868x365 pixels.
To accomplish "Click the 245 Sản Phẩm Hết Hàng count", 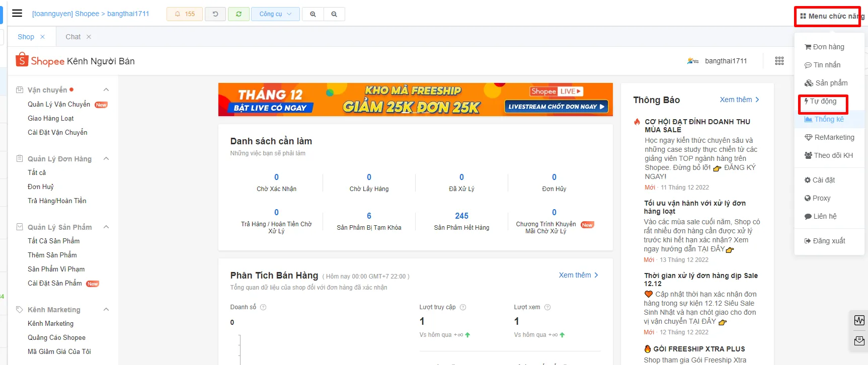I will 461,216.
